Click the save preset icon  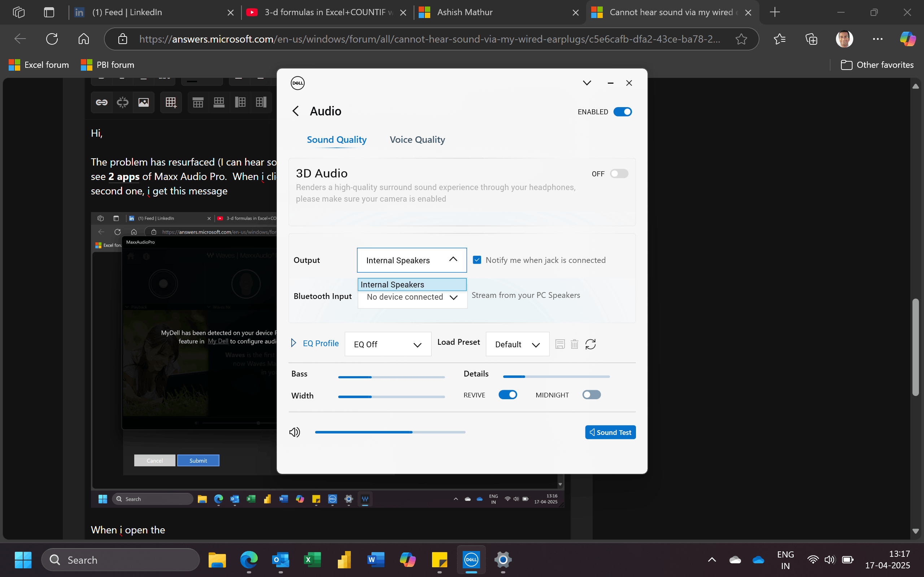(560, 344)
